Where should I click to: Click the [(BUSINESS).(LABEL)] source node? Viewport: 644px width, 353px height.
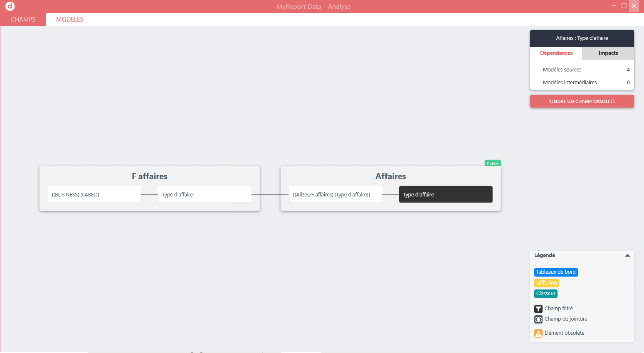coord(94,194)
